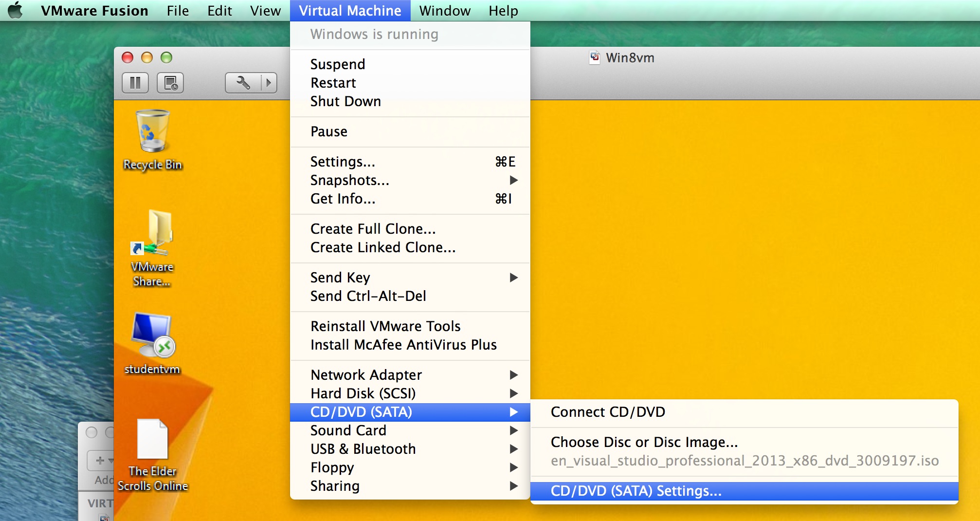Image resolution: width=980 pixels, height=521 pixels.
Task: Select Shut Down in the menu
Action: (345, 101)
